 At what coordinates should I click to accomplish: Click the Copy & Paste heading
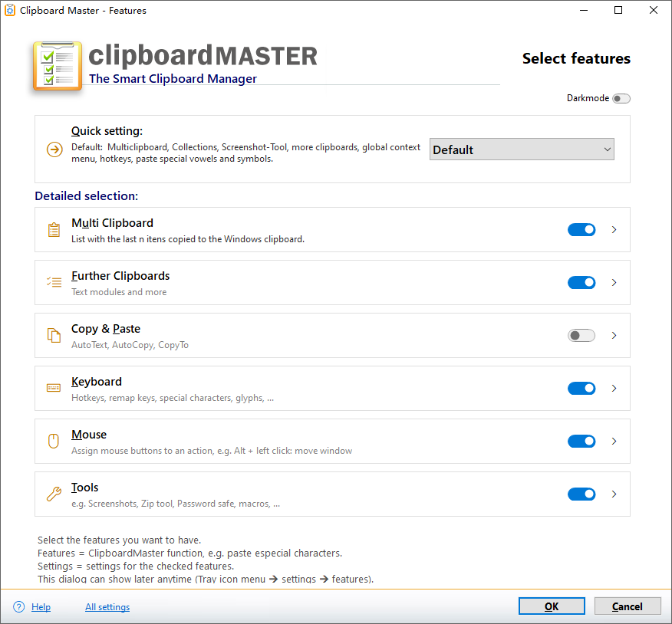[106, 329]
